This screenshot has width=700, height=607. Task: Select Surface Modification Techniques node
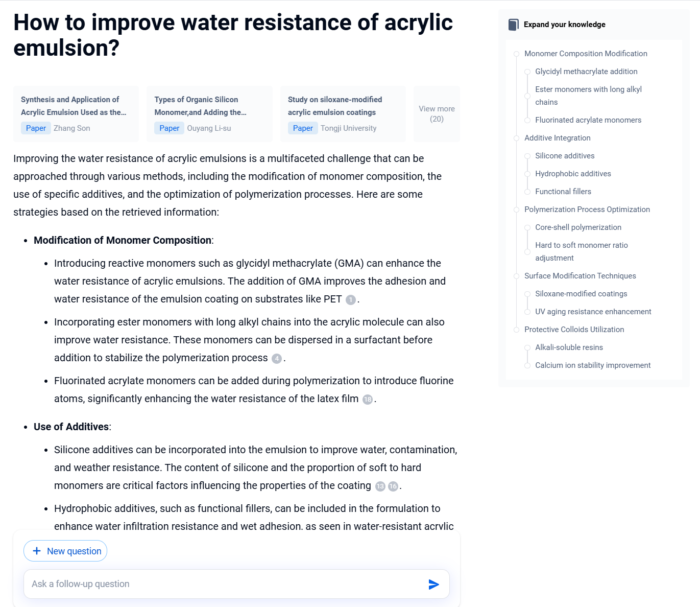(x=580, y=276)
